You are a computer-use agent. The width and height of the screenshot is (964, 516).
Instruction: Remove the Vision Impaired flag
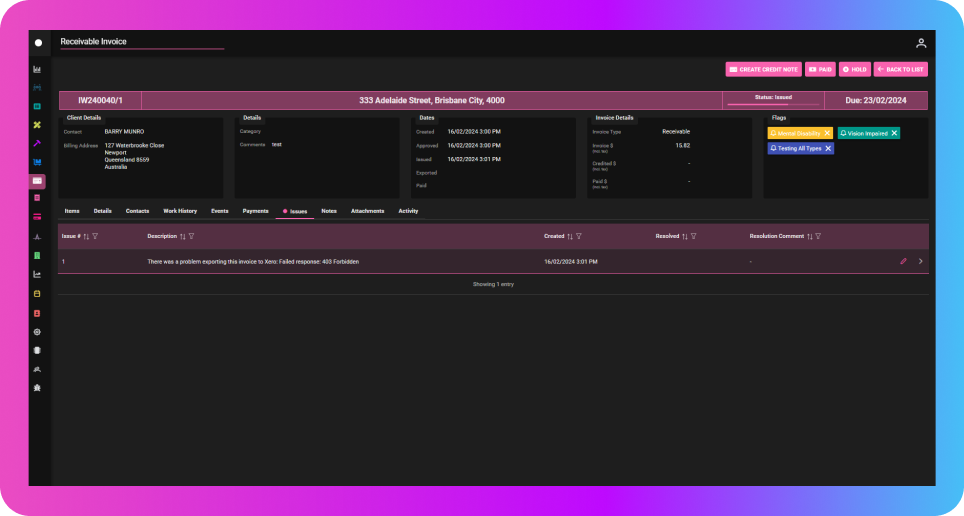[x=894, y=133]
